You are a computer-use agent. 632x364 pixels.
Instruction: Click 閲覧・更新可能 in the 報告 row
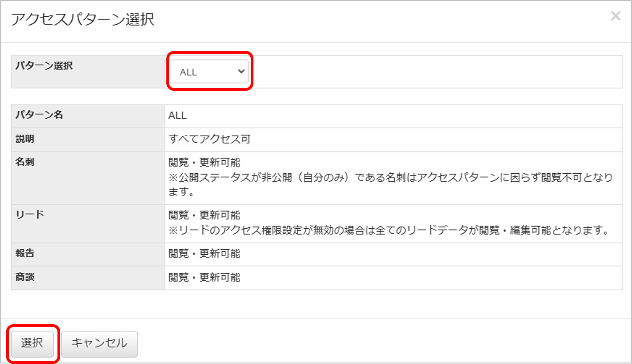[204, 254]
